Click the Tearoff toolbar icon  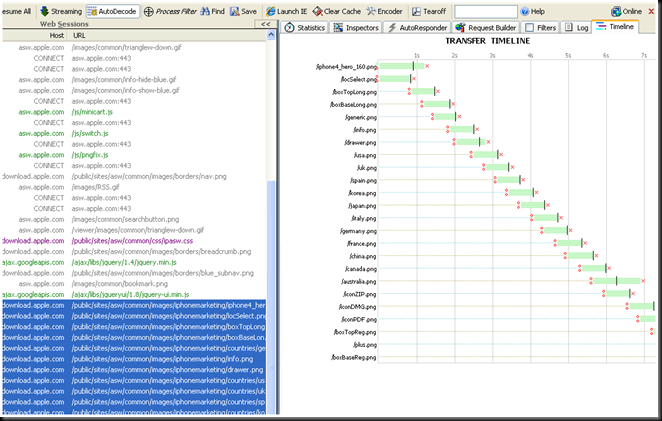coord(414,10)
